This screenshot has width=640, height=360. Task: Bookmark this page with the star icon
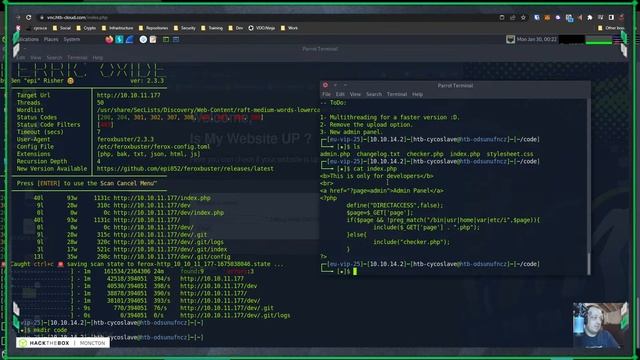(524, 18)
